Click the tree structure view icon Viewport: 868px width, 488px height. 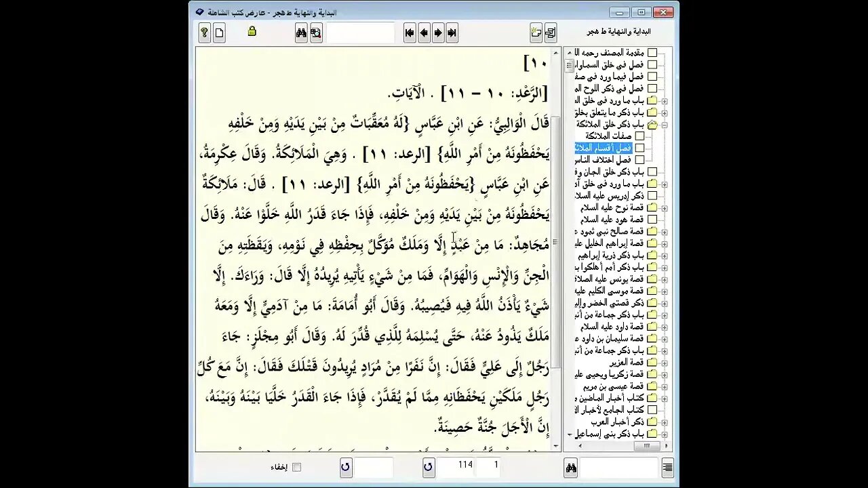[x=551, y=33]
